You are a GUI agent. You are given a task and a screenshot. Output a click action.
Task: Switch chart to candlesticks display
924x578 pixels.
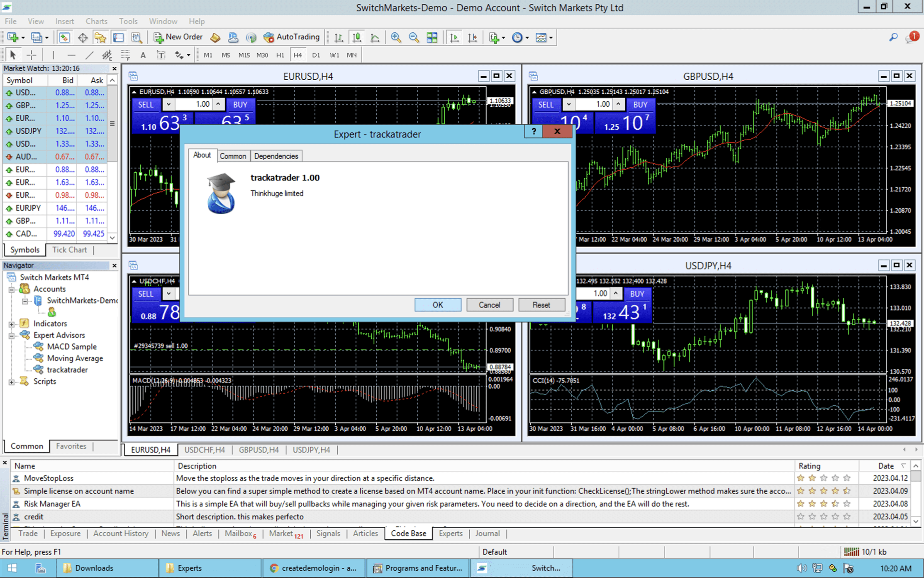(356, 37)
